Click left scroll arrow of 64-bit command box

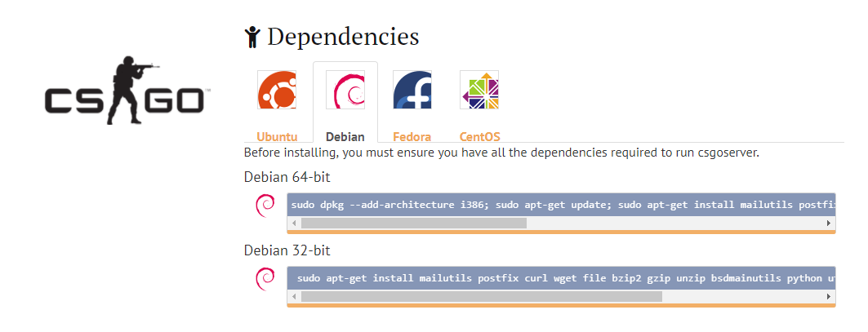(294, 224)
